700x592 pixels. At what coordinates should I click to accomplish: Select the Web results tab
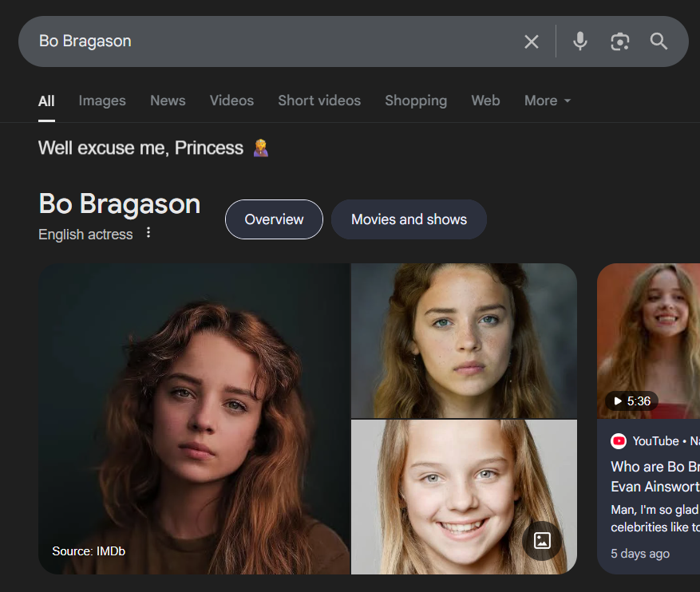485,101
